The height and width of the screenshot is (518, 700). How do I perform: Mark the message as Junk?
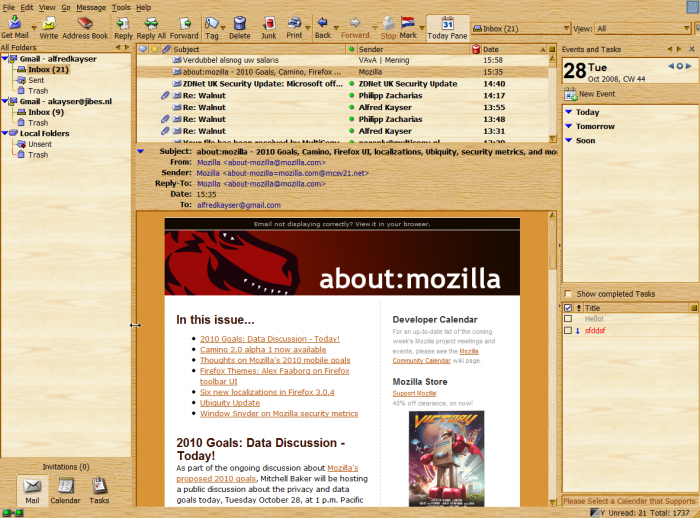coord(268,28)
